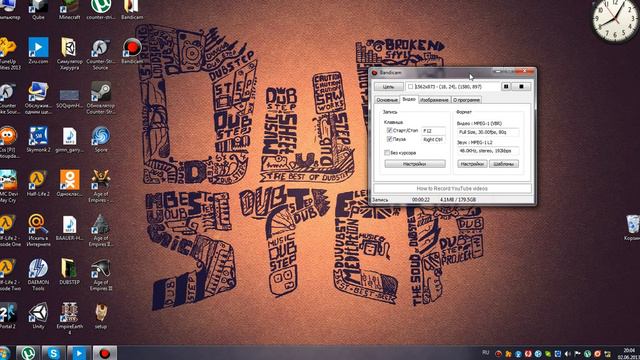Launch the Spore desktop shortcut
Image resolution: width=640 pixels, height=360 pixels.
pos(100,139)
